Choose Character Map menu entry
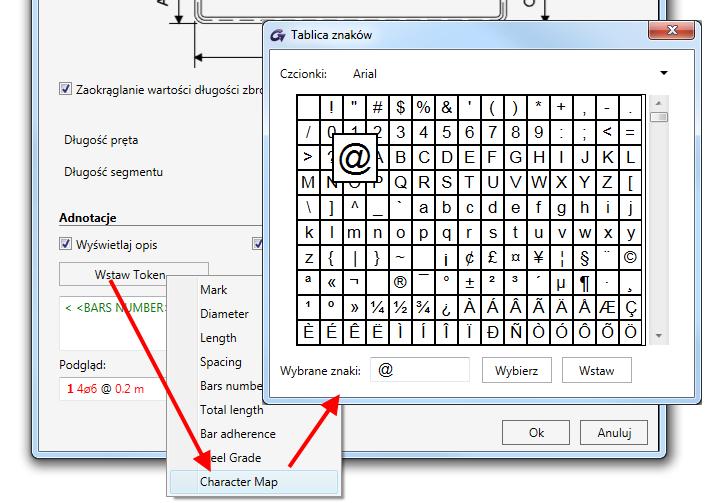This screenshot has width=719, height=503. (254, 482)
